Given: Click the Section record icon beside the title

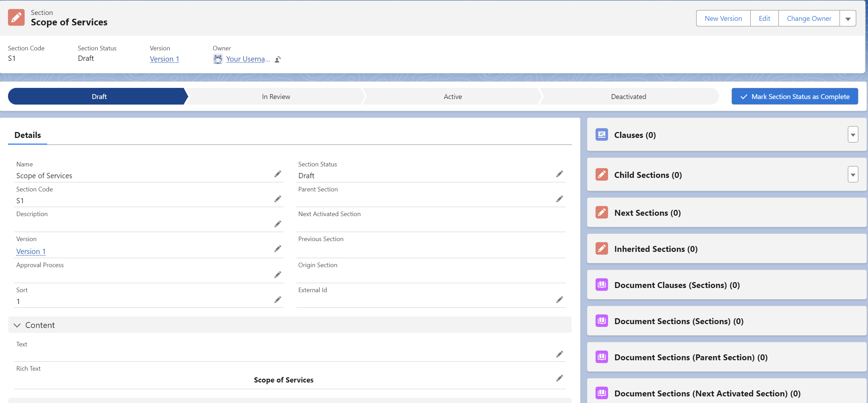Looking at the screenshot, I should 16,17.
